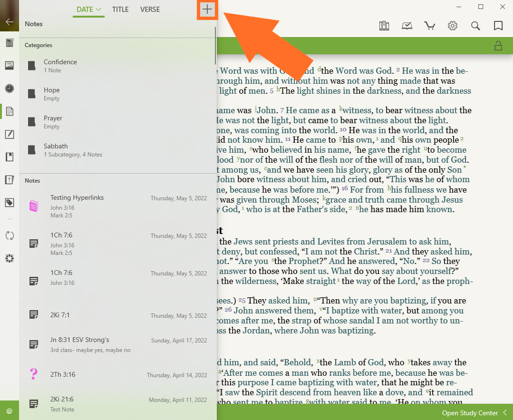513x420 pixels.
Task: Click the bookmark ribbon icon in the top toolbar
Action: coord(498,26)
